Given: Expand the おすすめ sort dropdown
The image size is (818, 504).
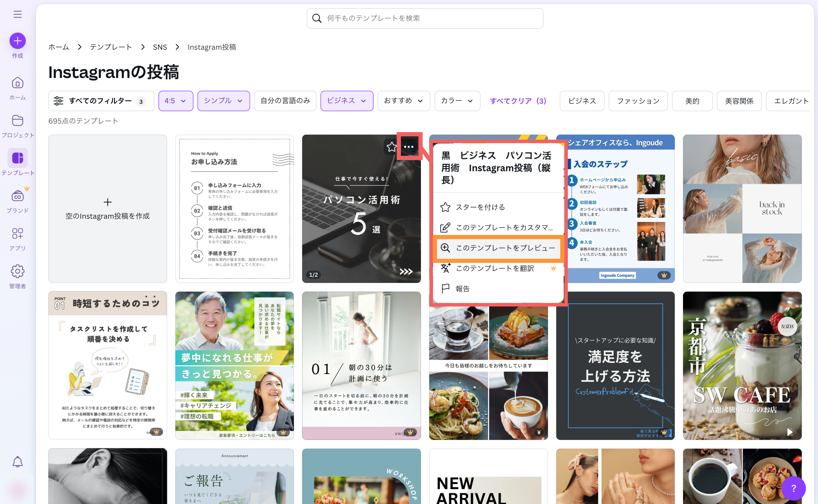Looking at the screenshot, I should click(x=404, y=101).
